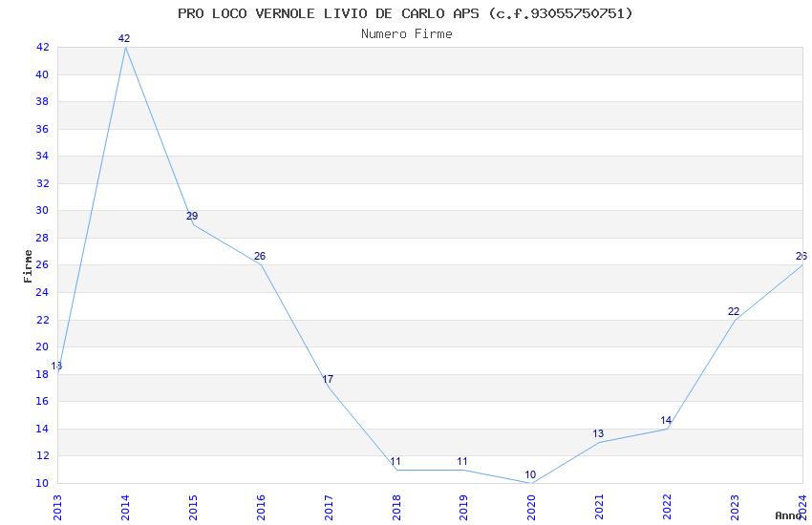812x525 pixels.
Task: Click y-axis tick label 30
Action: tap(42, 211)
